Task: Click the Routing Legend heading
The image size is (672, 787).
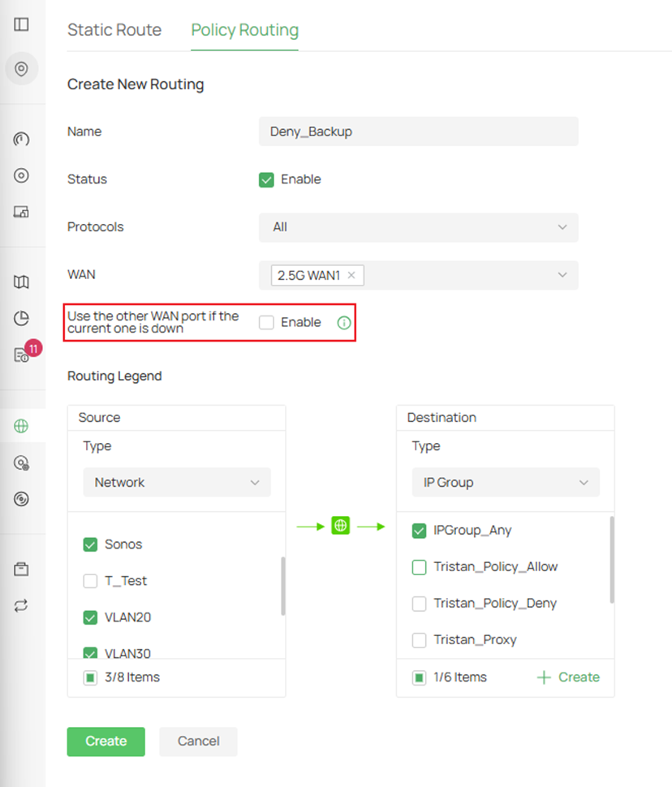Action: tap(114, 376)
